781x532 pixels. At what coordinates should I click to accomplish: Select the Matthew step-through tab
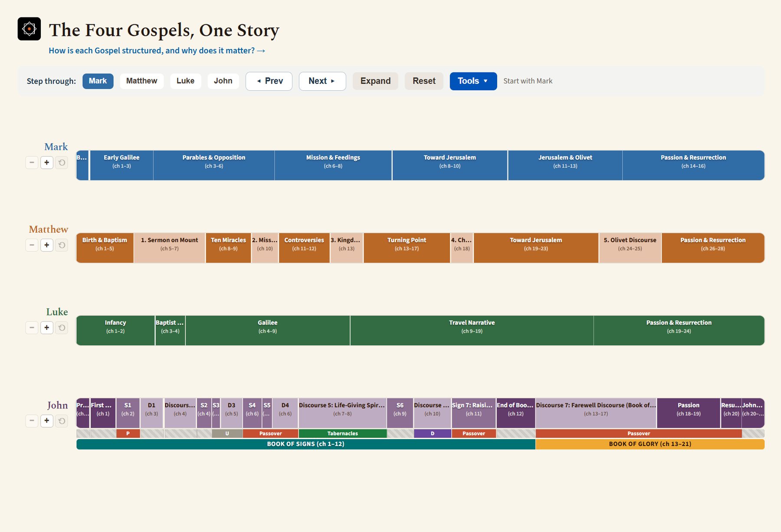tap(142, 81)
